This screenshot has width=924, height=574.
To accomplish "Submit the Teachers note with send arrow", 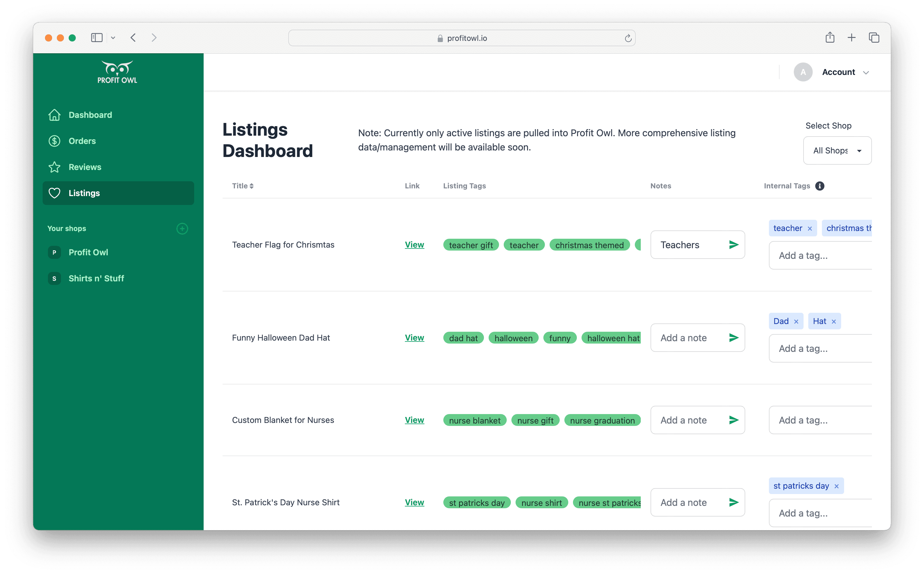I will pos(734,245).
